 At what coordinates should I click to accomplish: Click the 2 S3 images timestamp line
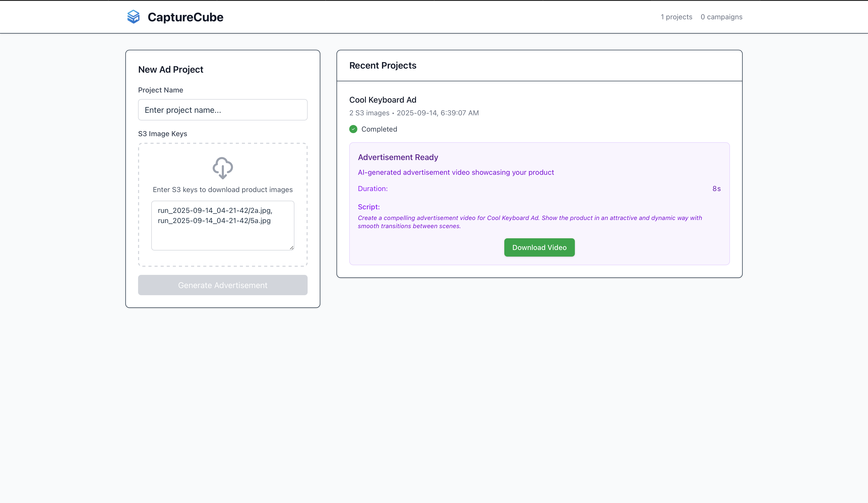pyautogui.click(x=414, y=113)
